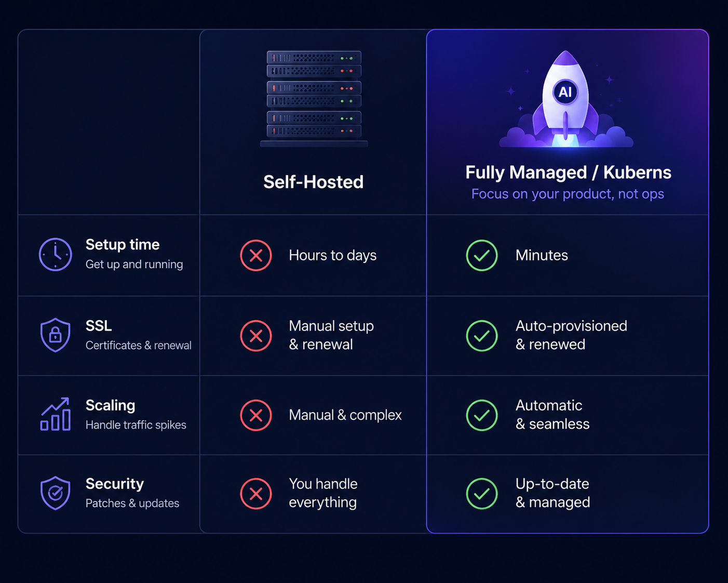Click the 'Automatic & seamless' cell text

(x=552, y=415)
